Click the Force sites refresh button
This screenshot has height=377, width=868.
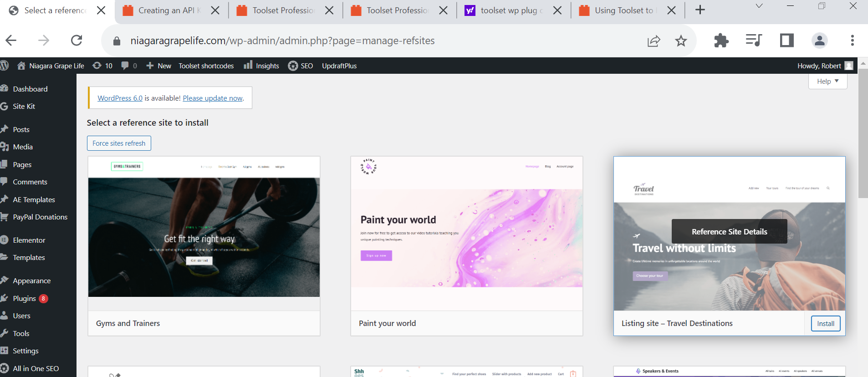point(119,143)
